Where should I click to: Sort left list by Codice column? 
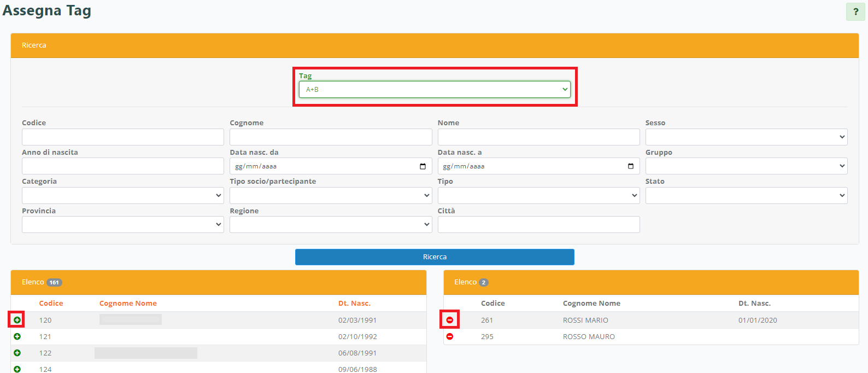pos(51,303)
